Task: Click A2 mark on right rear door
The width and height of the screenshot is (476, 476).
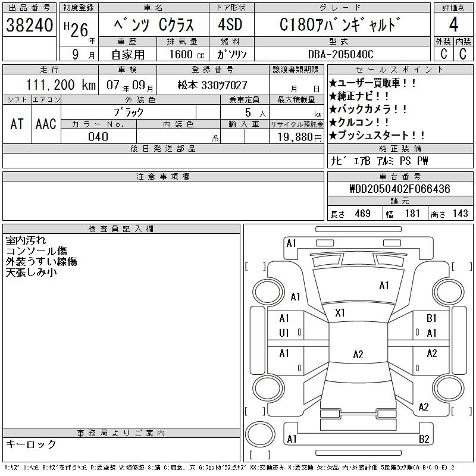Action: click(x=432, y=353)
